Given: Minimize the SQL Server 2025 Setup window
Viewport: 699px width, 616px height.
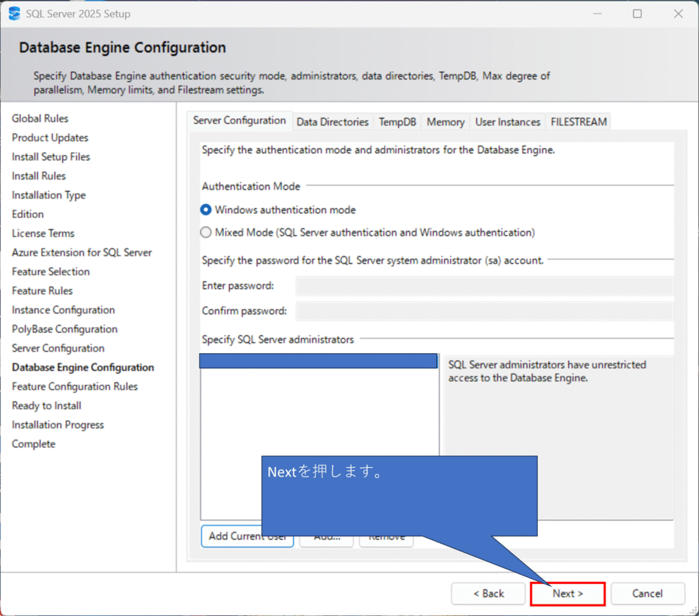Looking at the screenshot, I should pos(597,14).
